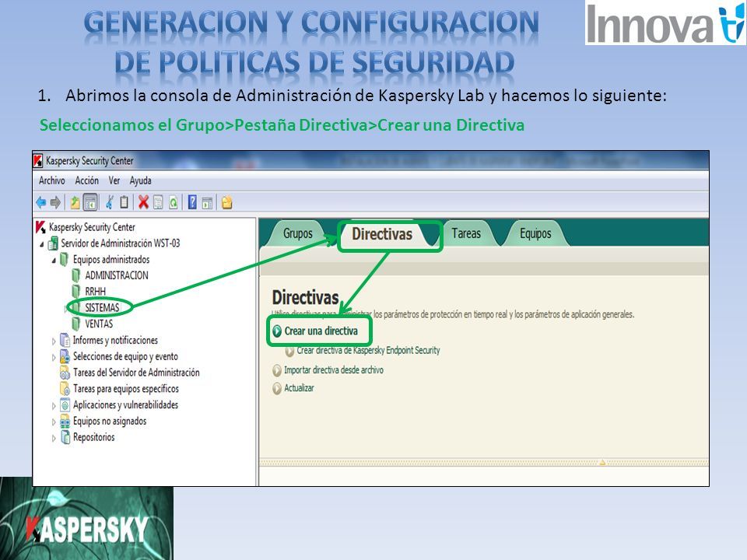Switch to the Equipos tab
Screen dimensions: 747x560
[535, 233]
